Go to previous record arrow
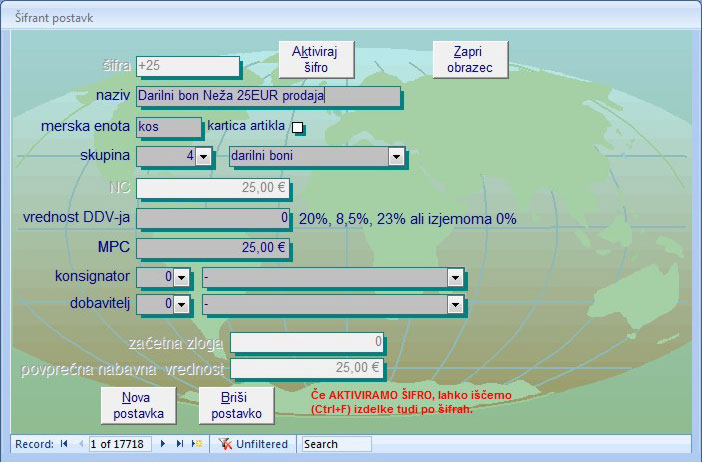This screenshot has width=702, height=462. pos(81,444)
